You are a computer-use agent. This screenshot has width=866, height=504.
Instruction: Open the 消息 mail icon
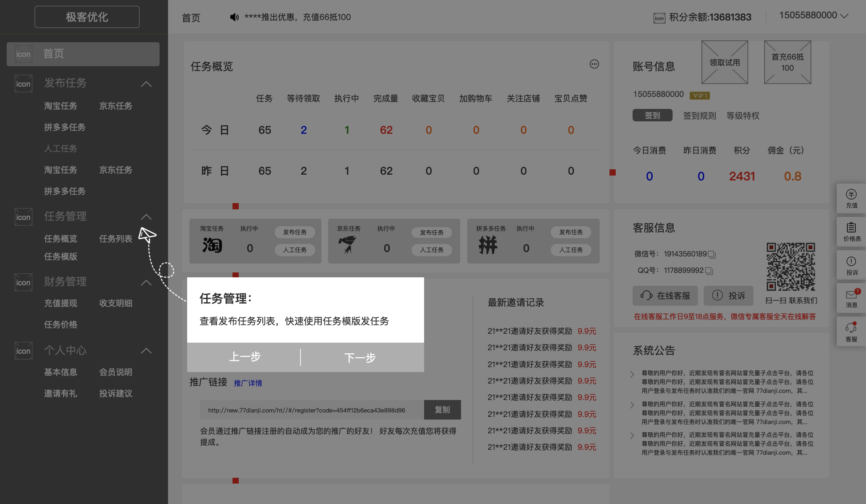pyautogui.click(x=851, y=298)
